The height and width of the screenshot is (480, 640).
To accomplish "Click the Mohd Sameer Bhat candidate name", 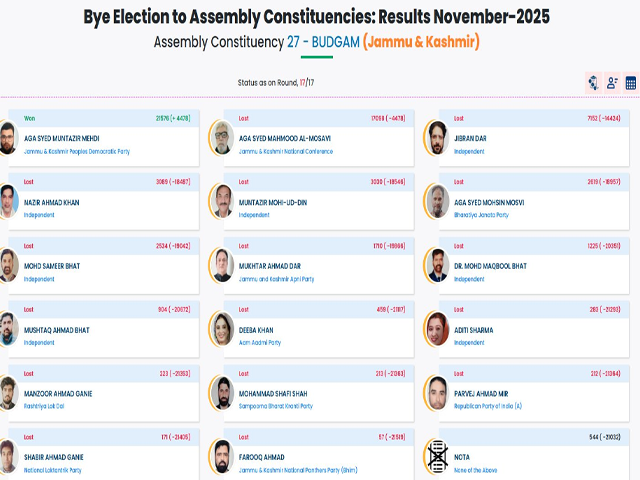I will (52, 266).
